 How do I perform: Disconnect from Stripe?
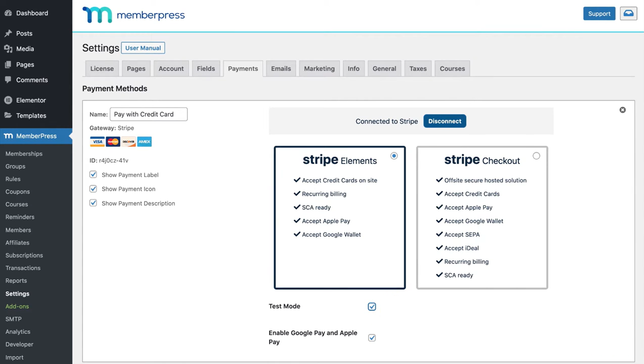445,121
